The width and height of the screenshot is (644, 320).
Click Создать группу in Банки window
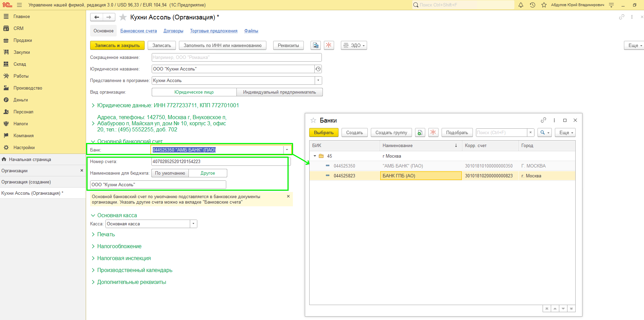[x=391, y=132]
